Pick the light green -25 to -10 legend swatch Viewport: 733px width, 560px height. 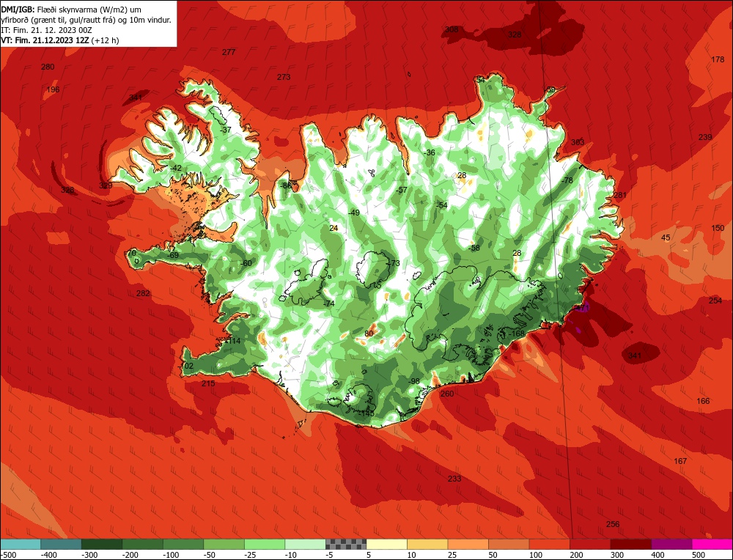coord(265,544)
